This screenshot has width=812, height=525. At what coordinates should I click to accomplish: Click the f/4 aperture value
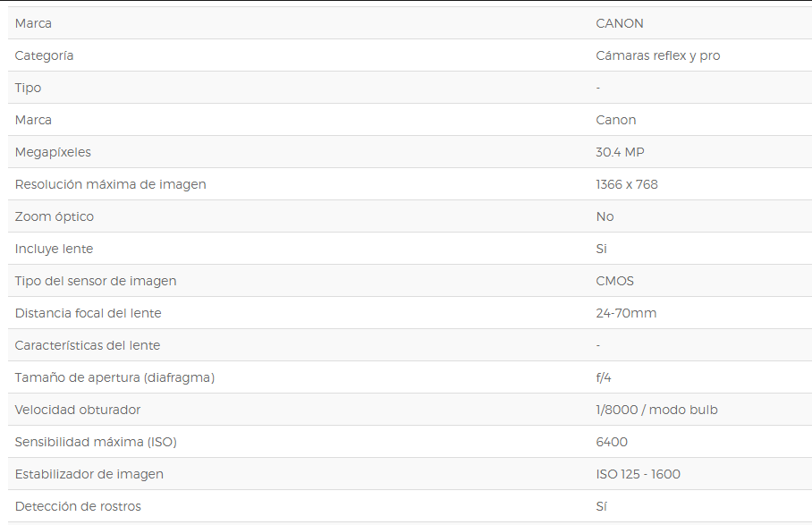[x=604, y=377]
